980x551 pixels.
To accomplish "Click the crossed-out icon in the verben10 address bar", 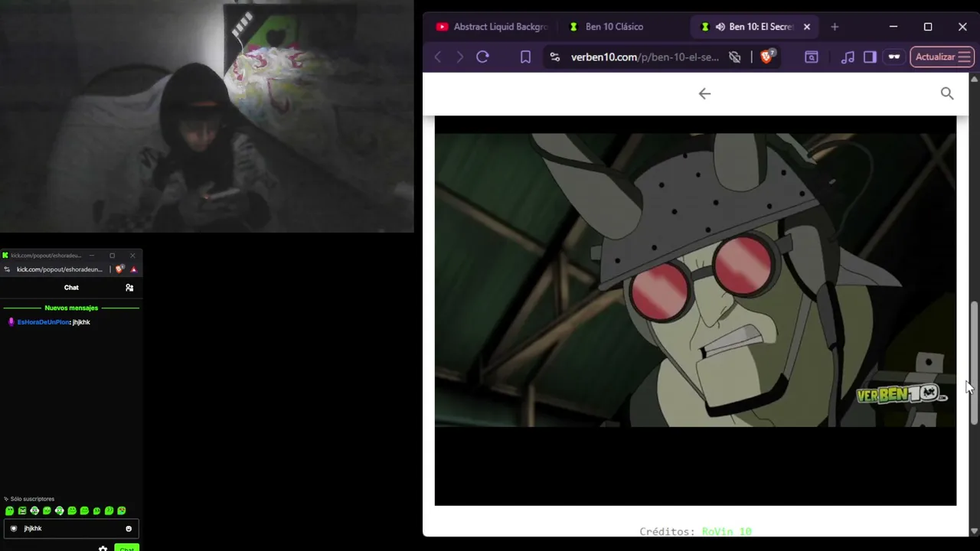I will [735, 57].
